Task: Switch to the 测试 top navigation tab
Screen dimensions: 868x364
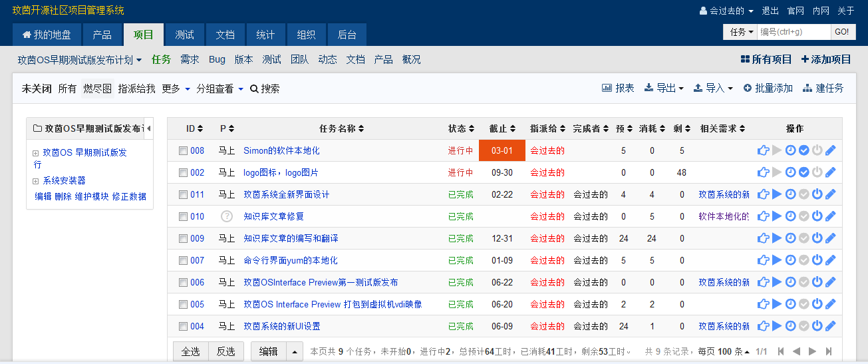Action: [184, 35]
